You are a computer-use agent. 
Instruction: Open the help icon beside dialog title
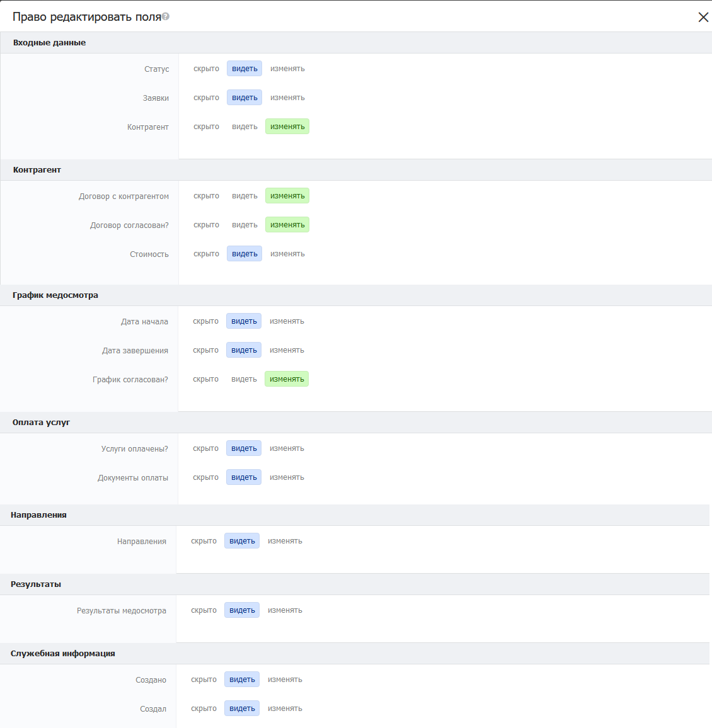click(165, 17)
